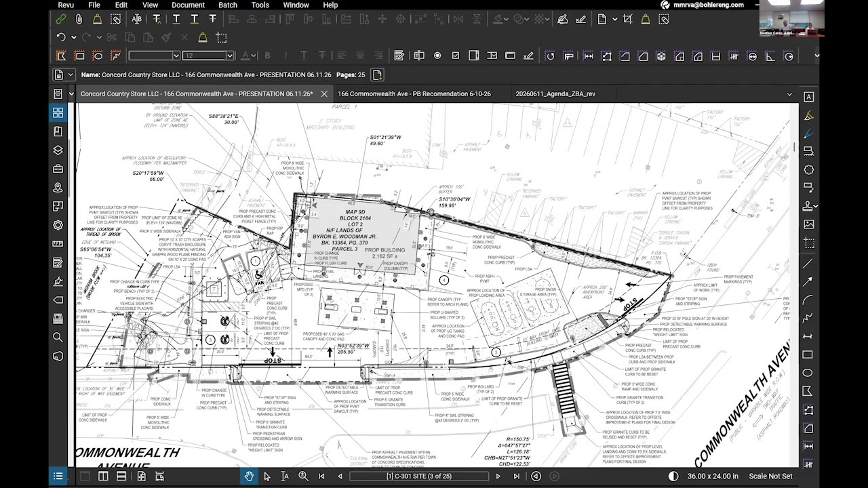
Task: Jump to the last page
Action: (x=517, y=476)
